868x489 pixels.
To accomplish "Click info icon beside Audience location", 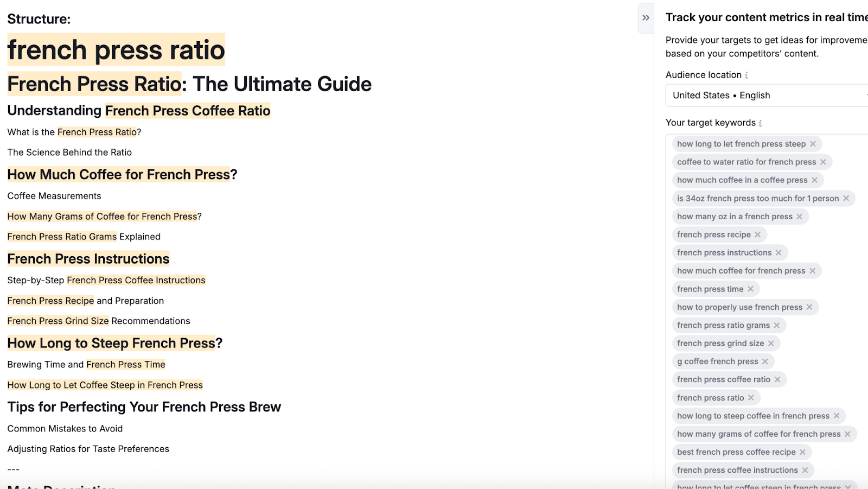I will tap(746, 75).
